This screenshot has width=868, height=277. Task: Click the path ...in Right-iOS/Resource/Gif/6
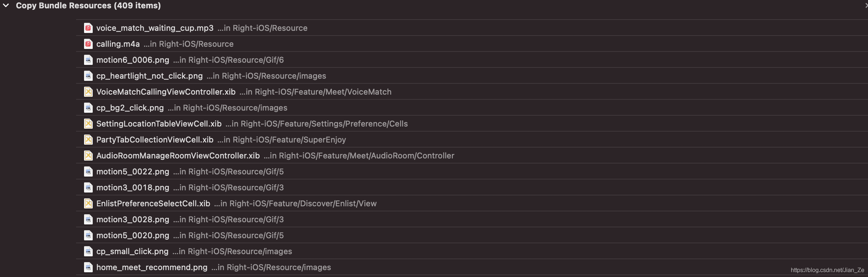pos(229,60)
